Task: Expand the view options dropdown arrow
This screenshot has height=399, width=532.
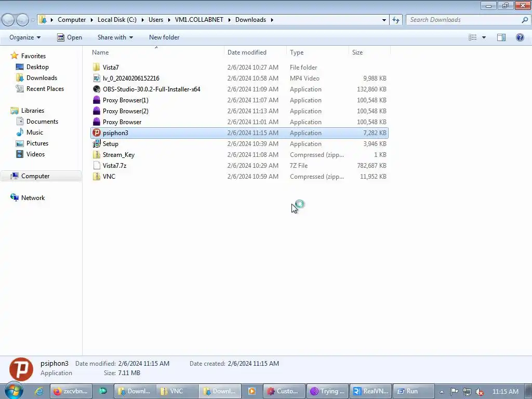Action: [x=484, y=37]
